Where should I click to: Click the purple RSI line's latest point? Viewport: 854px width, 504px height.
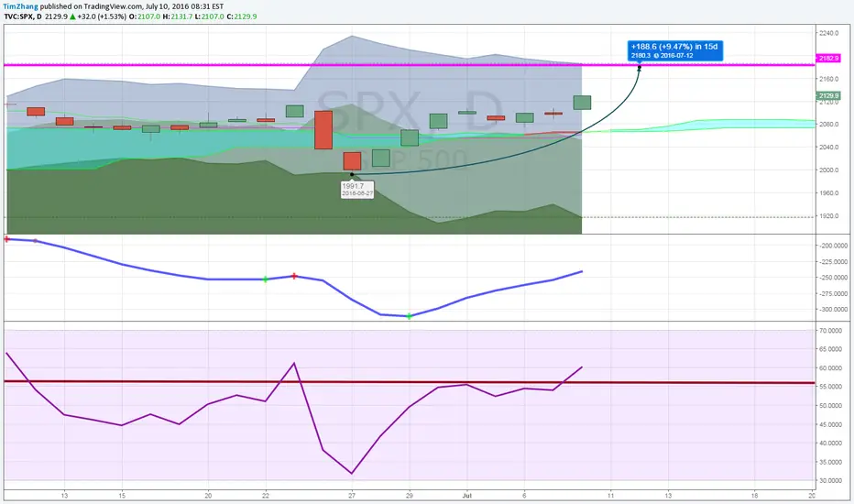point(582,367)
